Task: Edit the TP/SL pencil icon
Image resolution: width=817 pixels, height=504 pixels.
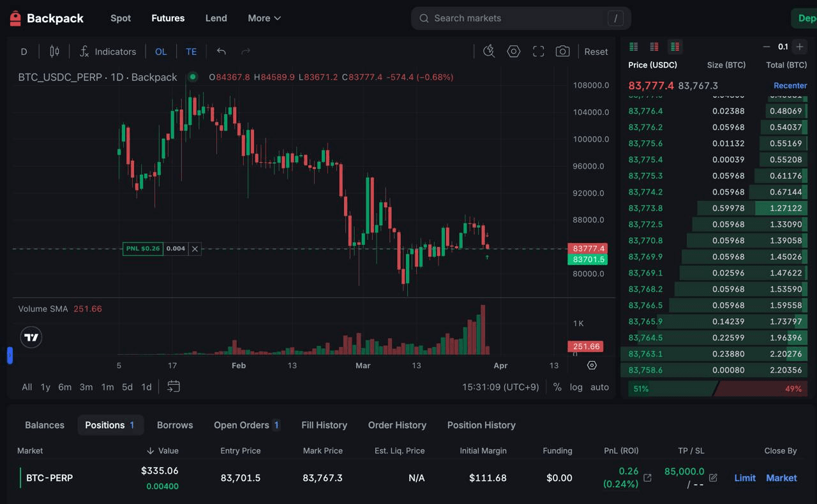Action: (x=713, y=478)
